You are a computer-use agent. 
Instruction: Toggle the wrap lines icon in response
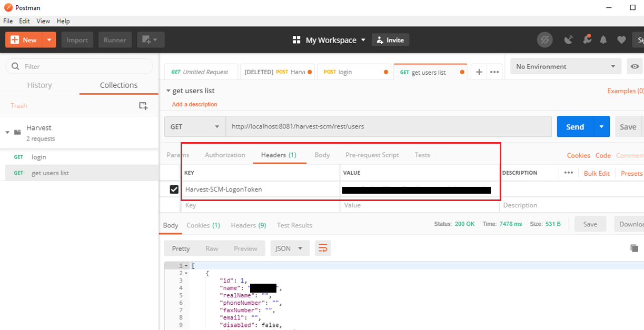tap(323, 248)
